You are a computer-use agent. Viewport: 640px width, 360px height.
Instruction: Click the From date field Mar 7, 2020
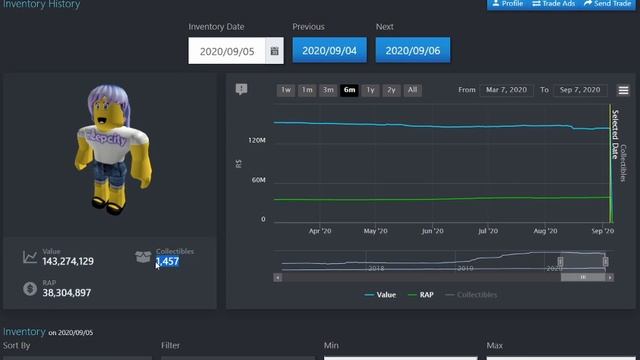(x=507, y=90)
